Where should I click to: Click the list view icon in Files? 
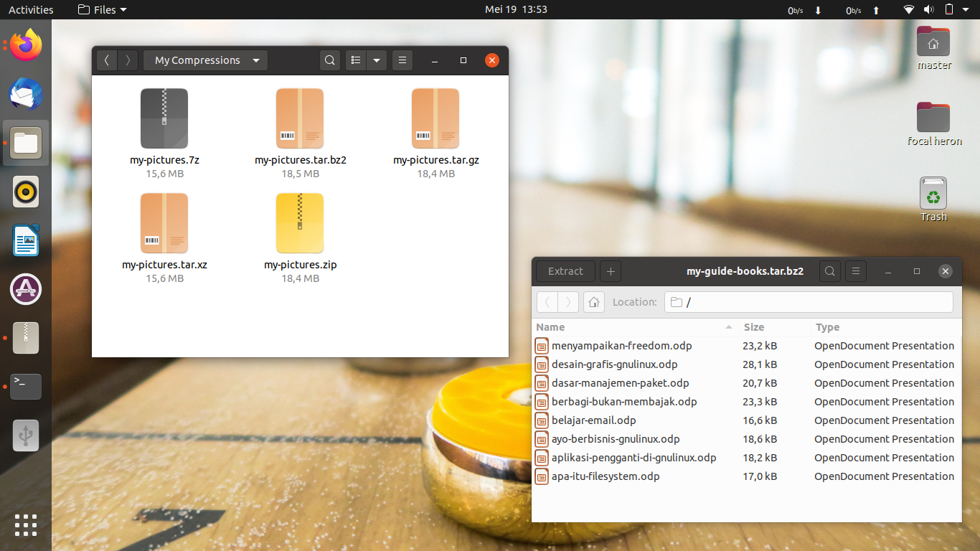click(x=355, y=60)
